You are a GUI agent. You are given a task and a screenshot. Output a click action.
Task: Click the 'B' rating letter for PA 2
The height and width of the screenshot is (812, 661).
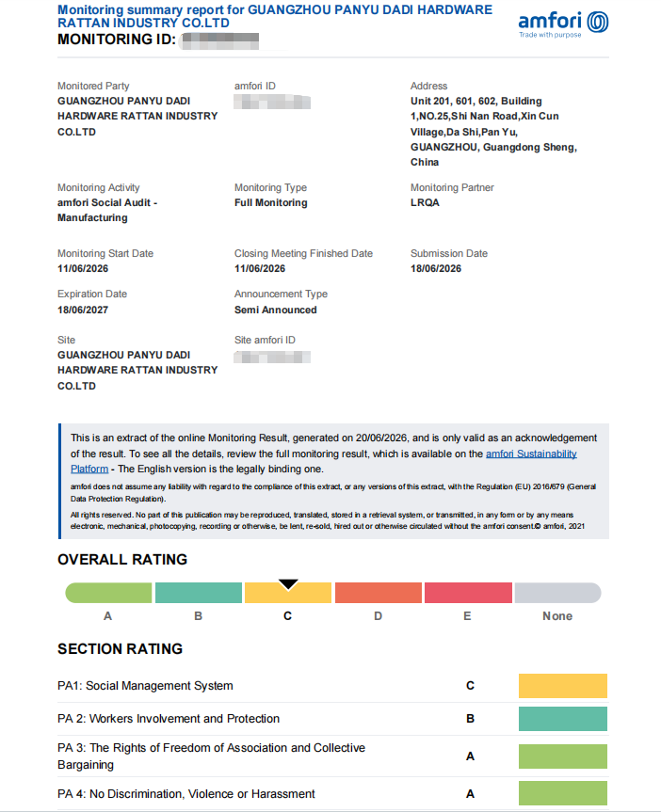pyautogui.click(x=470, y=719)
